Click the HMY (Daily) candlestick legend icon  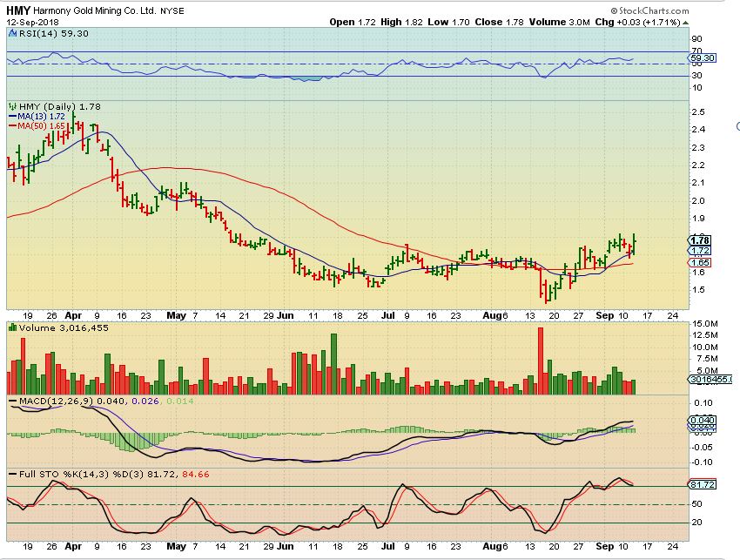pyautogui.click(x=13, y=107)
